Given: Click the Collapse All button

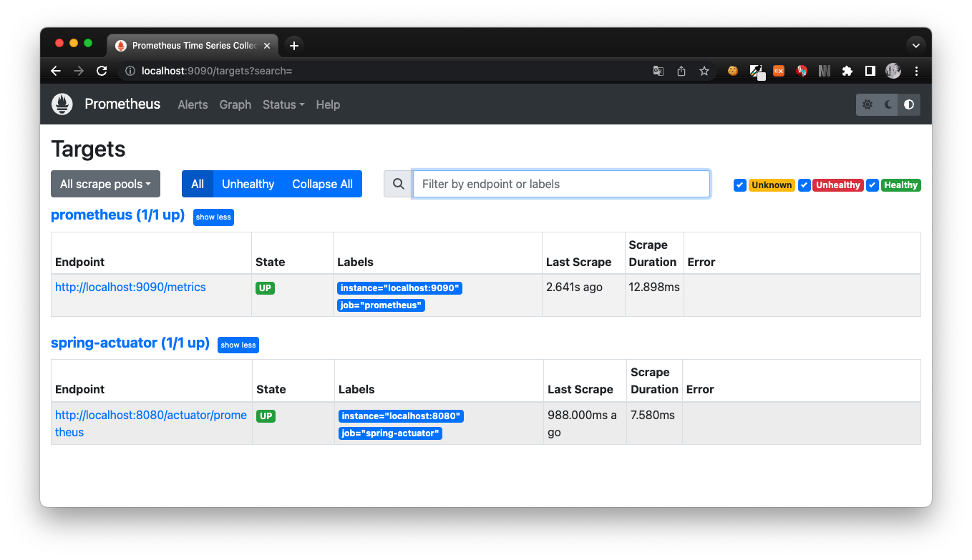Looking at the screenshot, I should pos(322,184).
